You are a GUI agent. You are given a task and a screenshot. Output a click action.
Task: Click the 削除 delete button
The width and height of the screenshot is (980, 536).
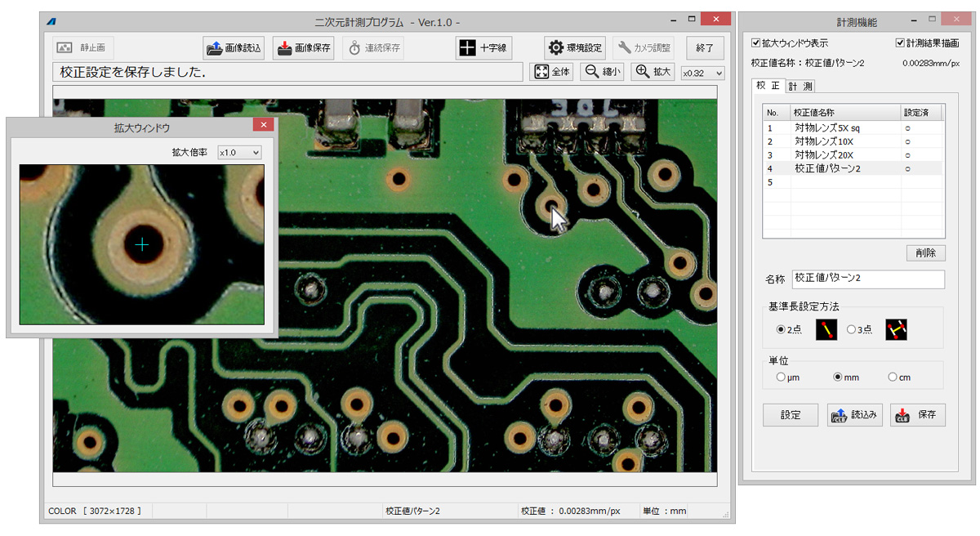tap(925, 253)
